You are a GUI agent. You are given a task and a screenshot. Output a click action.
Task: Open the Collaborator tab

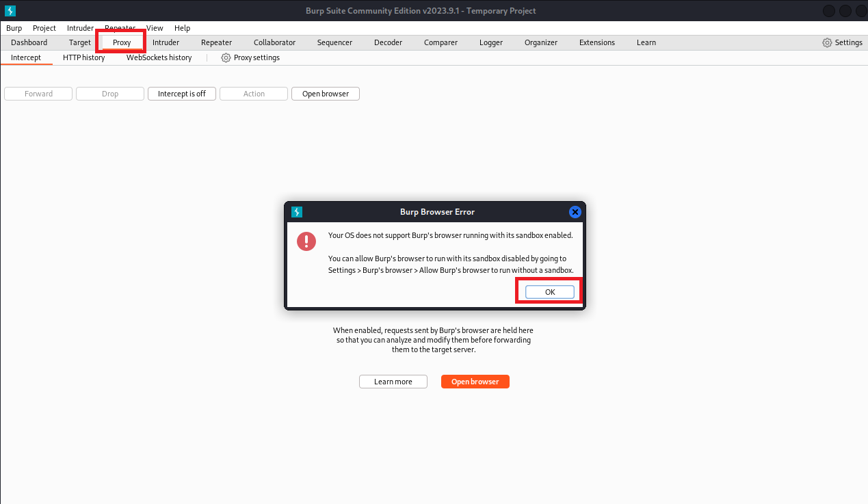click(x=274, y=42)
